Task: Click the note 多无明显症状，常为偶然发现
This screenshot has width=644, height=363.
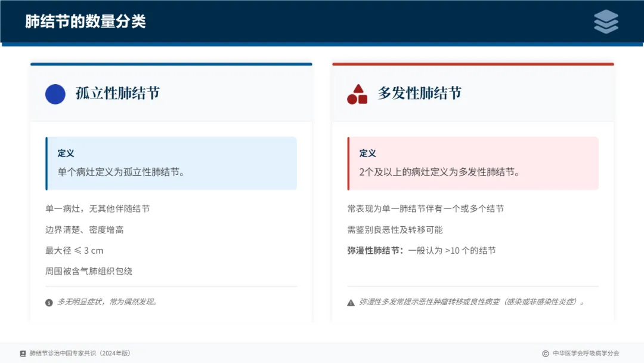Action: (107, 302)
